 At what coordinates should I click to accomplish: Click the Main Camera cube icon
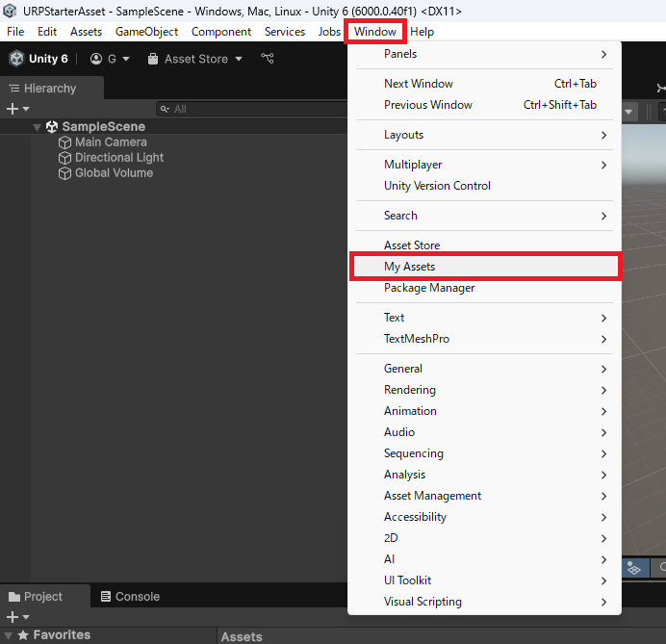64,142
